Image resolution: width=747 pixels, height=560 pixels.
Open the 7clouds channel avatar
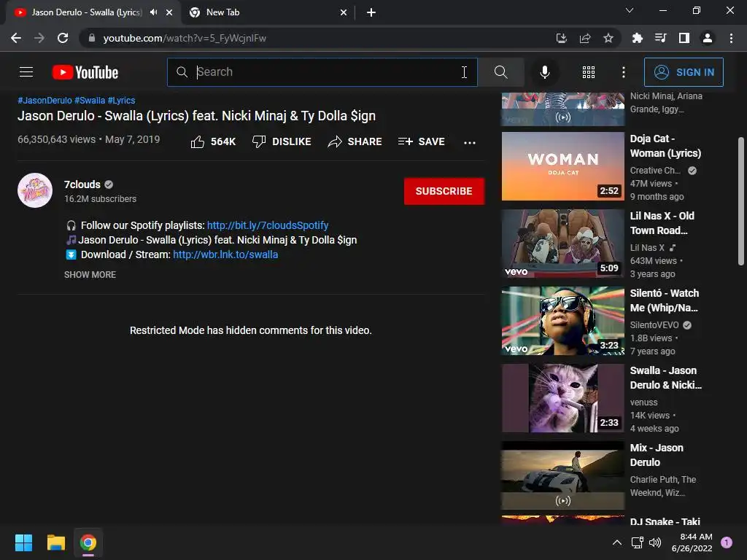(x=35, y=190)
